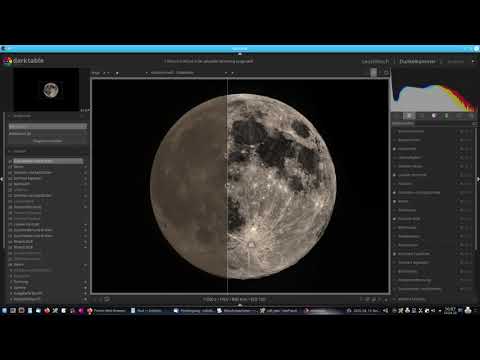Select the highlighted active module group icon
The height and width of the screenshot is (360, 480).
point(409,116)
